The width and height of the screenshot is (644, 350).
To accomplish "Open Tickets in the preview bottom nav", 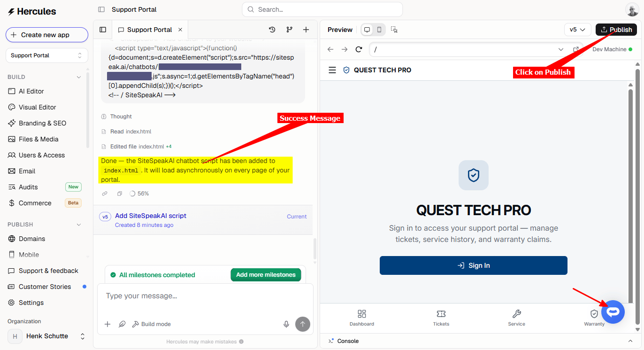I will click(441, 318).
